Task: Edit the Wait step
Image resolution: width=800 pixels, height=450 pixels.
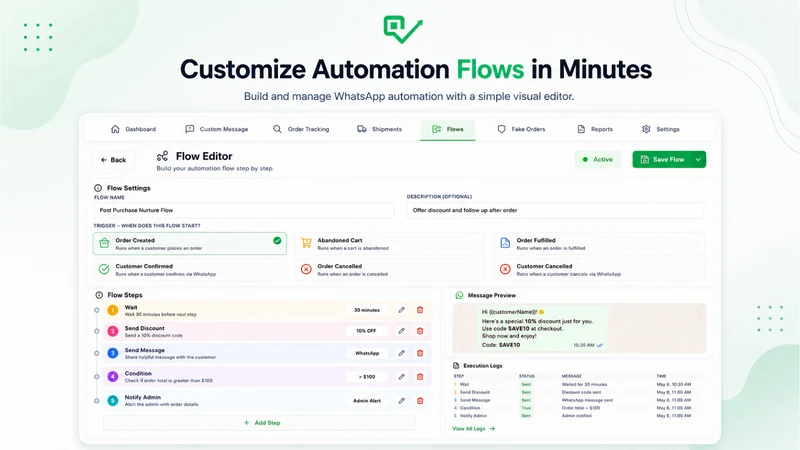Action: pyautogui.click(x=402, y=310)
